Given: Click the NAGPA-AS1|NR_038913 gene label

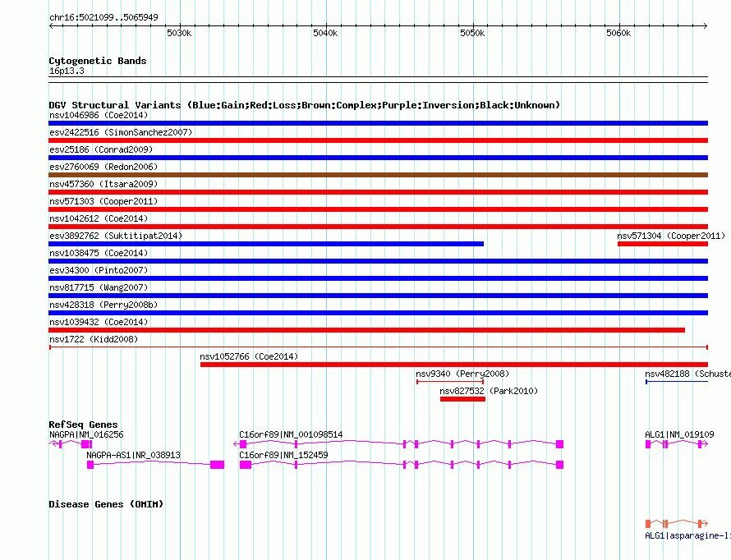Looking at the screenshot, I should click(133, 455).
